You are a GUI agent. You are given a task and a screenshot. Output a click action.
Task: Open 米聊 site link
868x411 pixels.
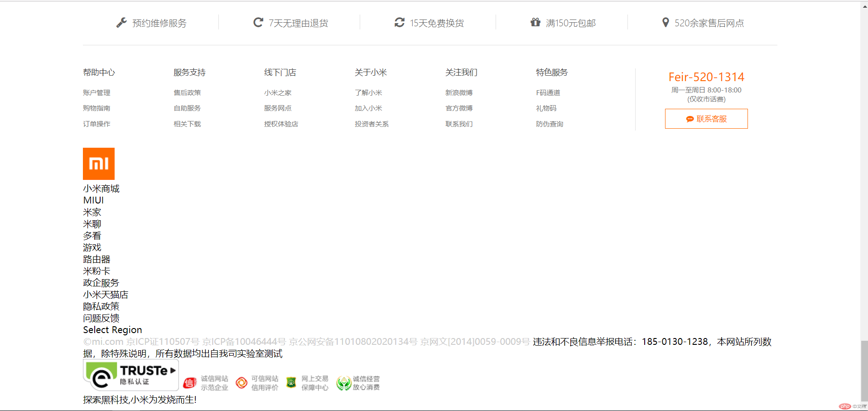[92, 224]
